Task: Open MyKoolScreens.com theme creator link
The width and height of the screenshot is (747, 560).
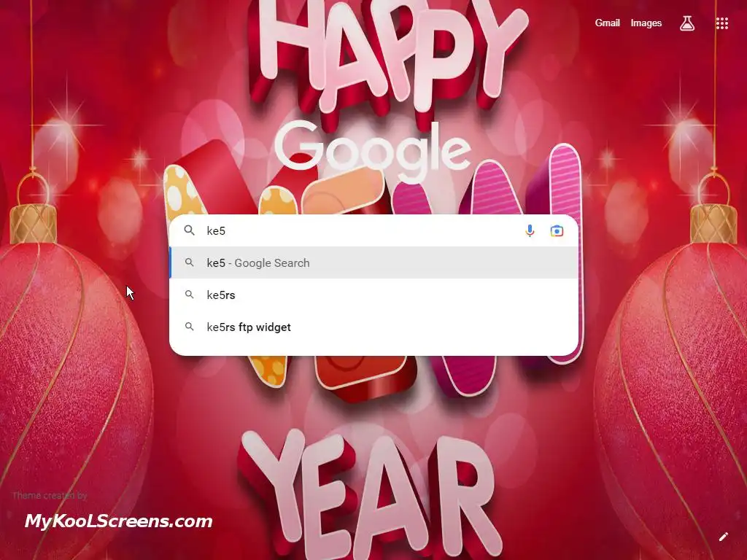Action: 118,521
